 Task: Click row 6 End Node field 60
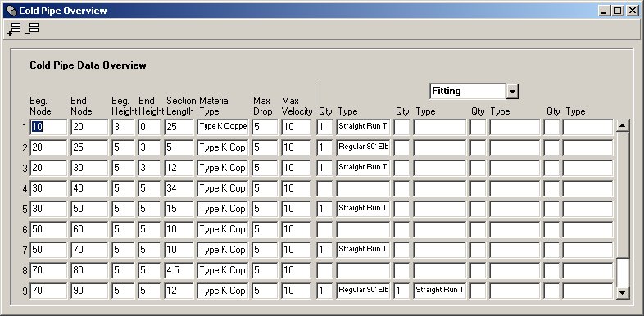89,230
